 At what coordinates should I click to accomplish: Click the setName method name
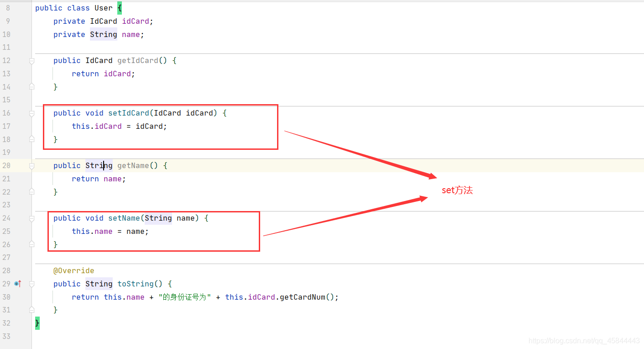124,218
